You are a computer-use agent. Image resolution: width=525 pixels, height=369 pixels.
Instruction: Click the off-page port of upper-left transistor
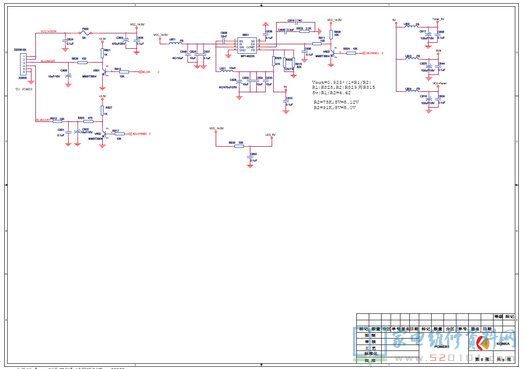[145, 72]
